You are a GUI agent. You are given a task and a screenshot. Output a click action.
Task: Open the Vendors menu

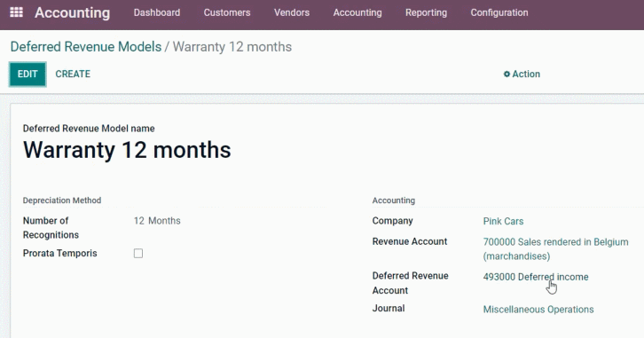pos(292,12)
